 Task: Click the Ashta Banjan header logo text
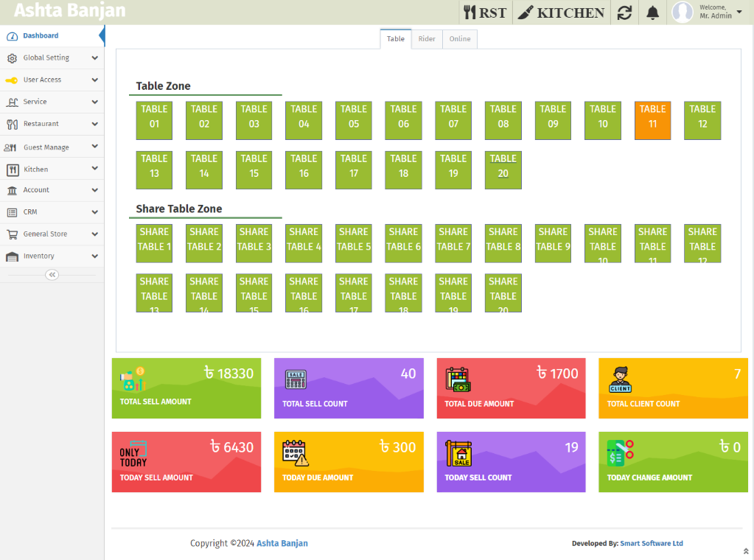(x=70, y=10)
